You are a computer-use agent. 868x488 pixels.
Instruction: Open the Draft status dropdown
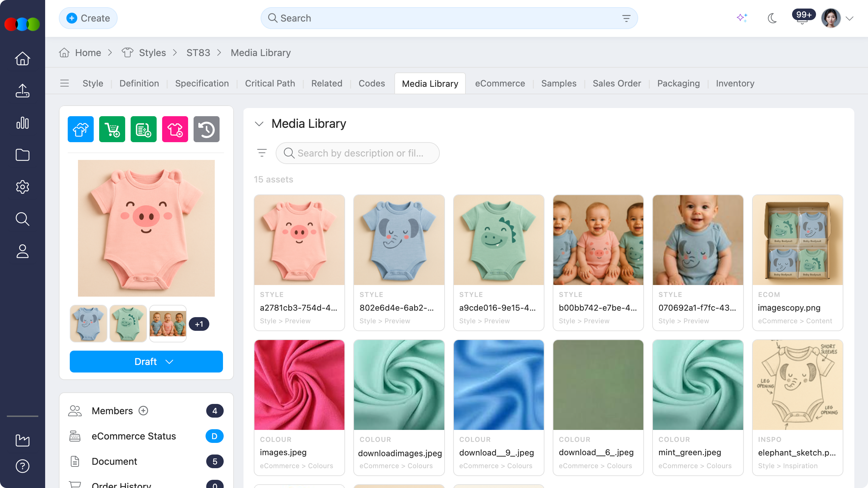(146, 362)
